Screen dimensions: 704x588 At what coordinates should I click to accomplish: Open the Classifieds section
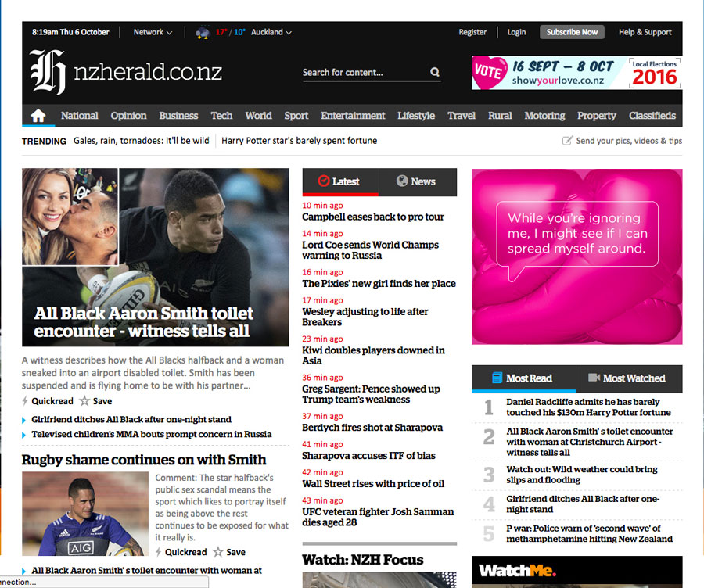click(x=652, y=116)
